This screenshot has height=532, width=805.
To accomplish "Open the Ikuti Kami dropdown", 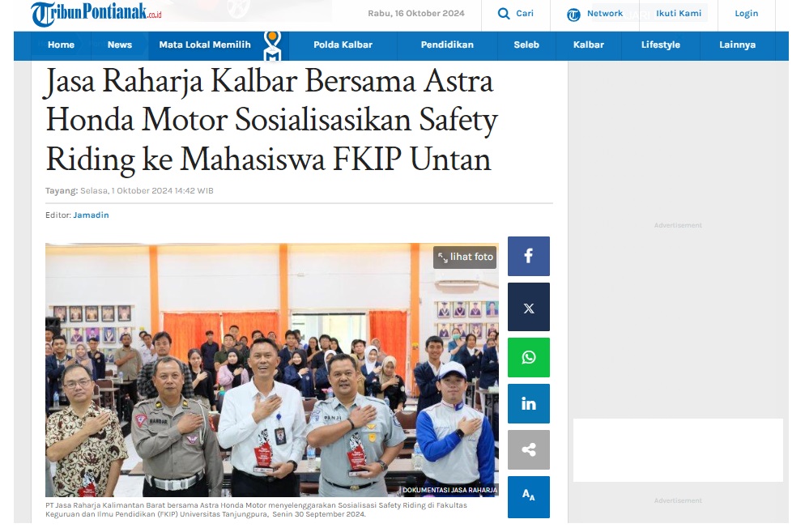I will pos(678,13).
